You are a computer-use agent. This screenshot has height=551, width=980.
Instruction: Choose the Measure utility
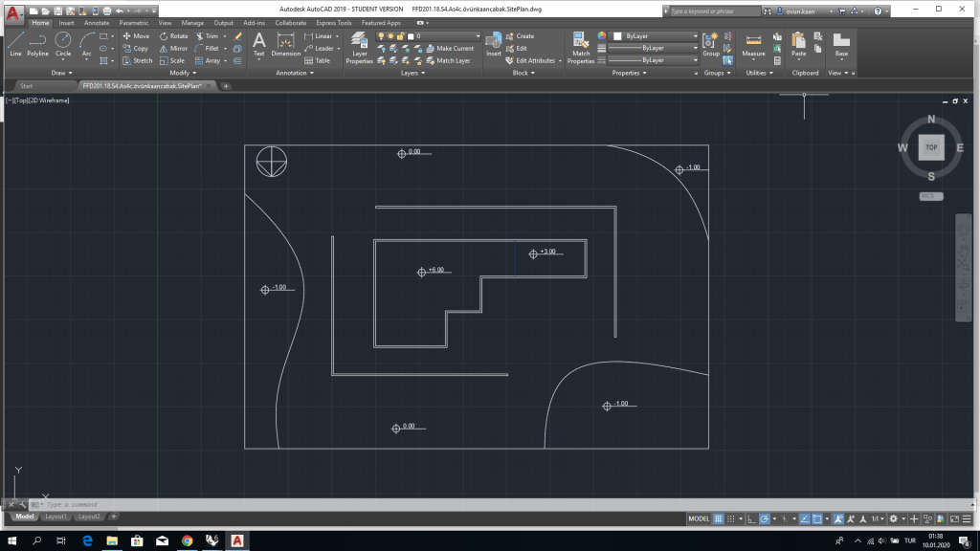(753, 44)
